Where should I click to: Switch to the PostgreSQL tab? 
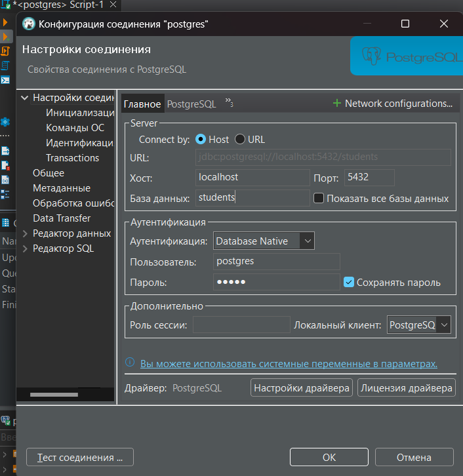click(x=191, y=104)
